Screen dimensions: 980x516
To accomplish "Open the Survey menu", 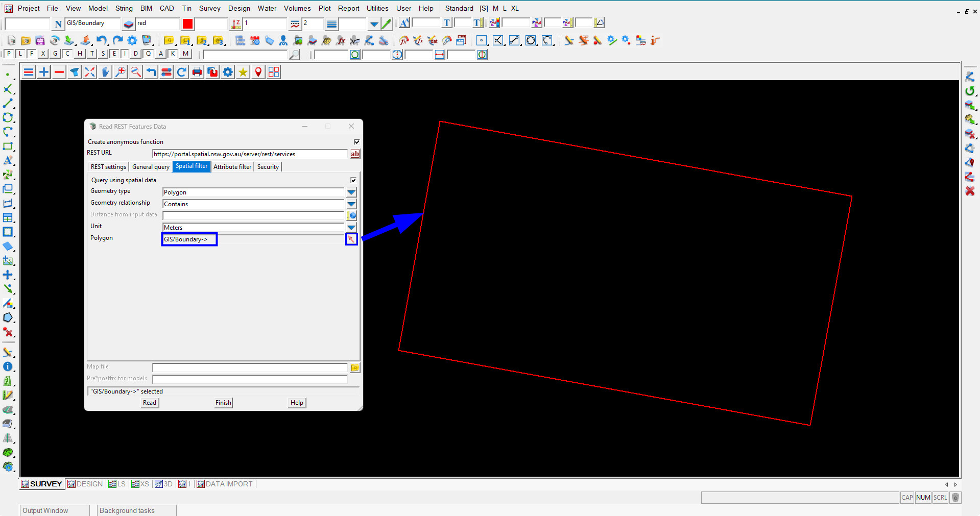I will click(209, 8).
